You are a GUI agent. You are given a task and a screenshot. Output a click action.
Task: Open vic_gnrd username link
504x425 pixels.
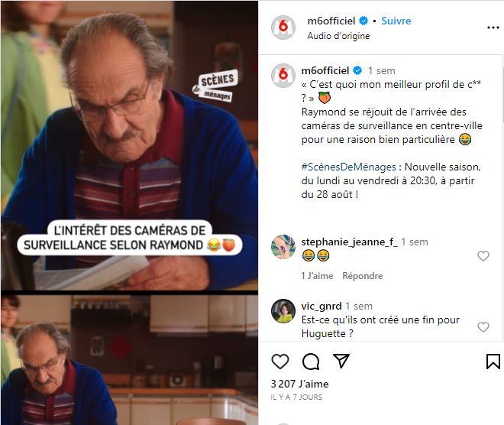321,306
